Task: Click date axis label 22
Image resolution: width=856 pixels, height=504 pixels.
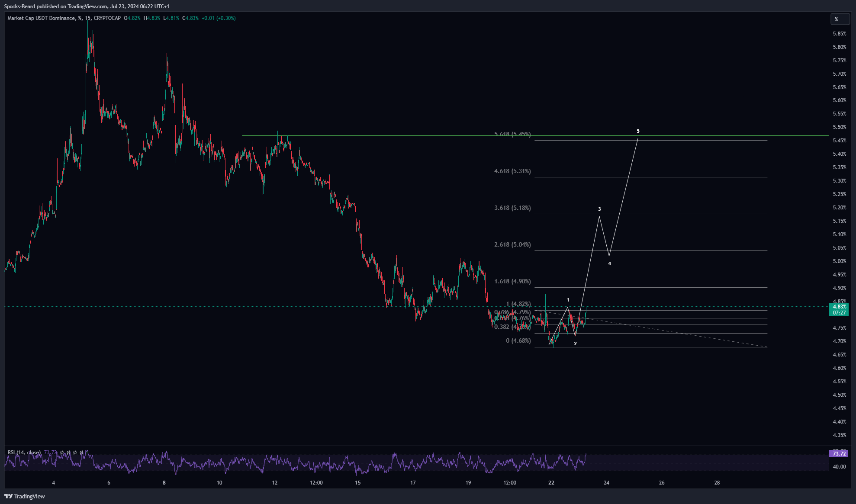Action: click(x=551, y=483)
